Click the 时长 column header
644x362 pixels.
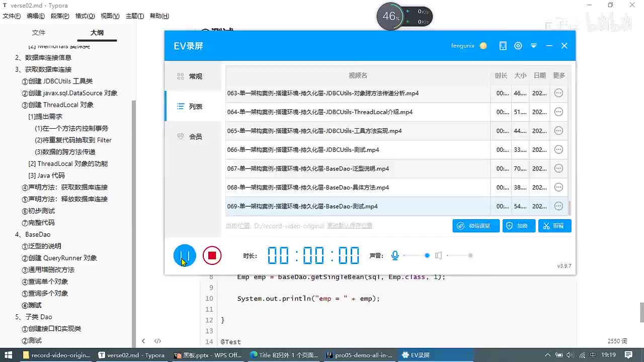point(501,75)
